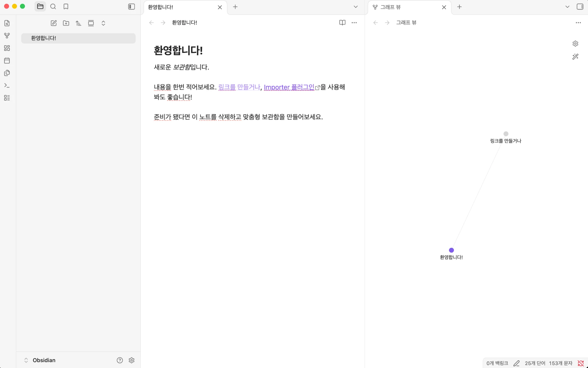Screen dimensions: 588x368
Task: Select the 링크를 만들거나 graph node
Action: click(x=506, y=134)
